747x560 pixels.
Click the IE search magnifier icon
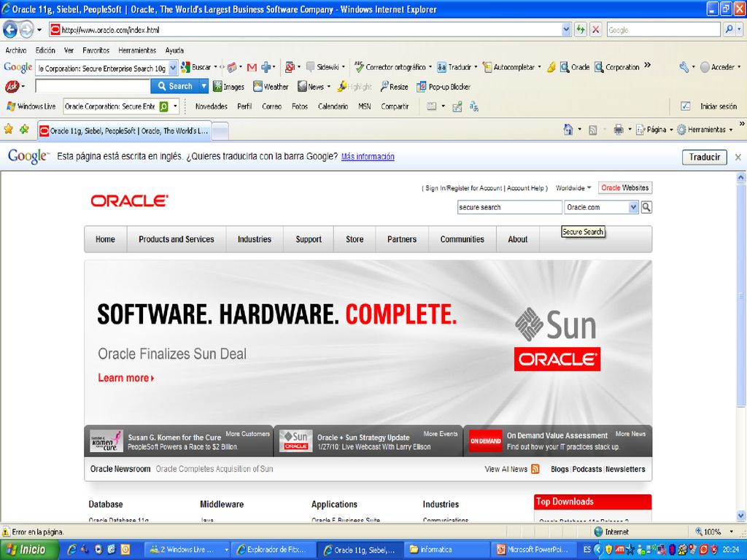click(x=729, y=29)
